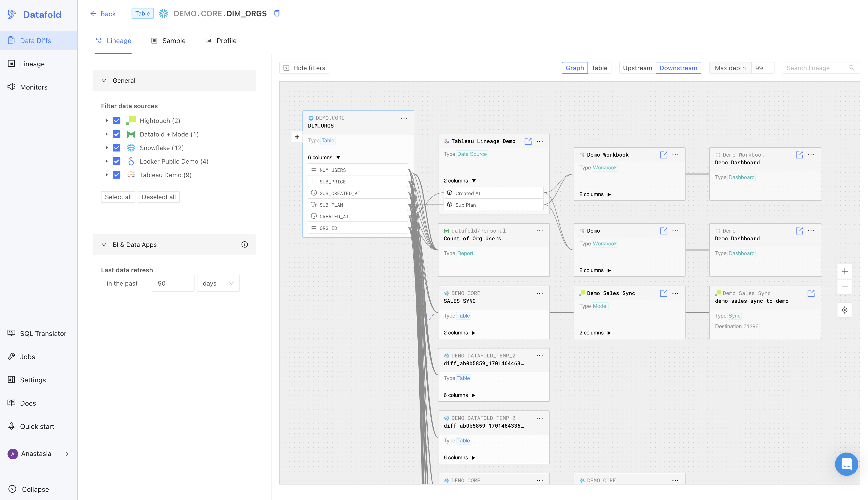This screenshot has height=500, width=868.
Task: Click the Hide filters button
Action: [304, 68]
